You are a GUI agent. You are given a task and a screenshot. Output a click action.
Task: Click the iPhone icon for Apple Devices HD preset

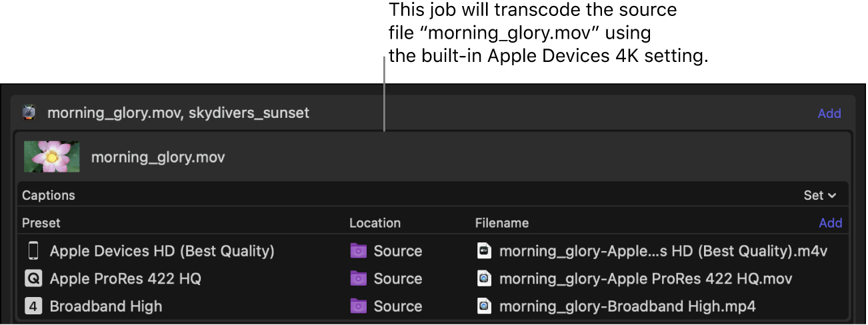click(x=33, y=251)
